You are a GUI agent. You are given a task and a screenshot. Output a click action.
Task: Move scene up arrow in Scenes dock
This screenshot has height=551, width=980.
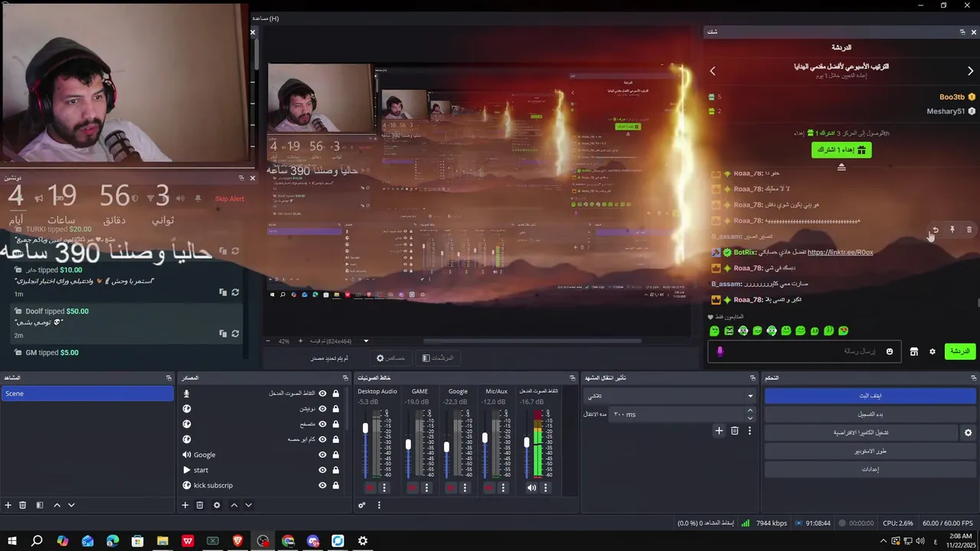(57, 505)
